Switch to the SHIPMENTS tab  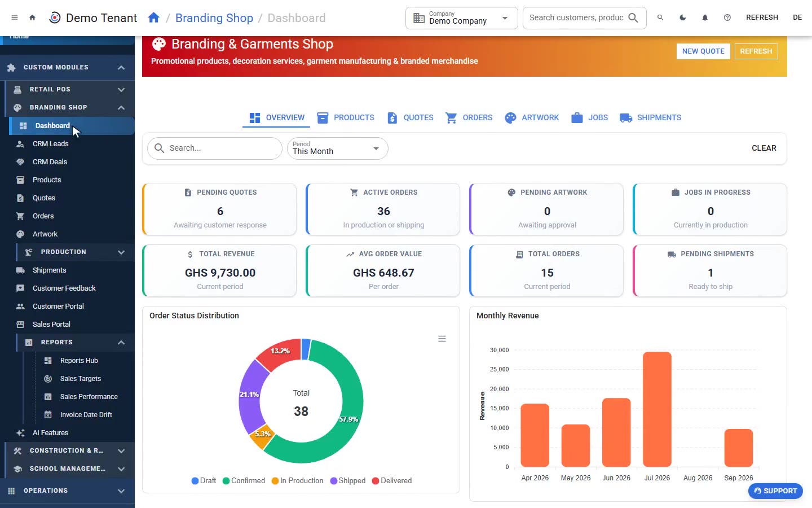coord(650,117)
